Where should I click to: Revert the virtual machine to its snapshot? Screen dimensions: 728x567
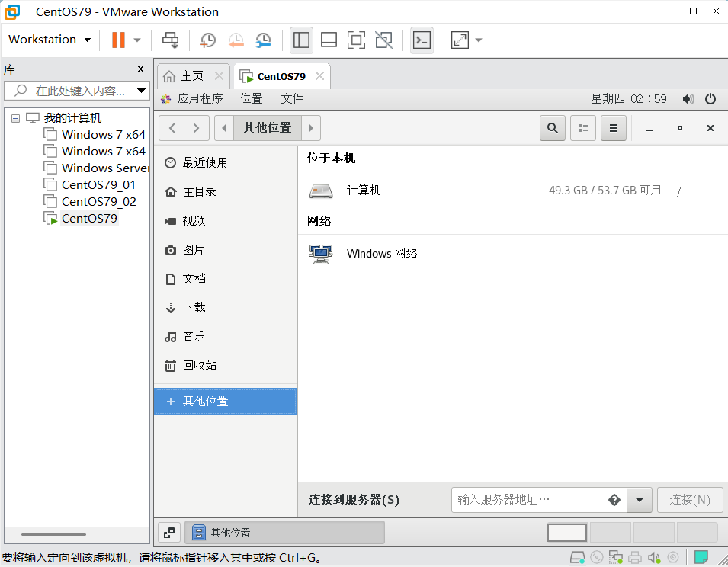[236, 40]
